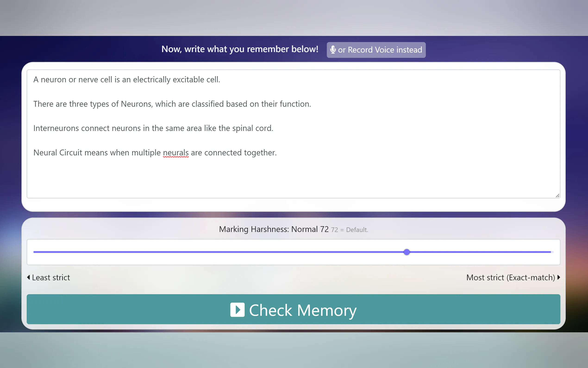
Task: Click the '72 = Default.' hint text
Action: [350, 230]
